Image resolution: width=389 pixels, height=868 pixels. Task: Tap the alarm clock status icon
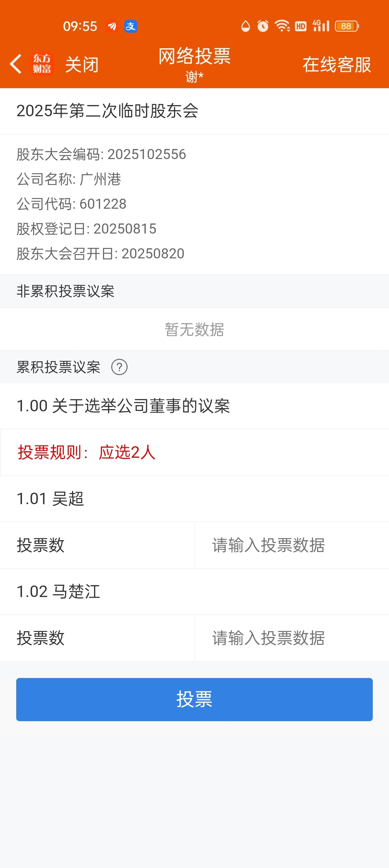263,26
